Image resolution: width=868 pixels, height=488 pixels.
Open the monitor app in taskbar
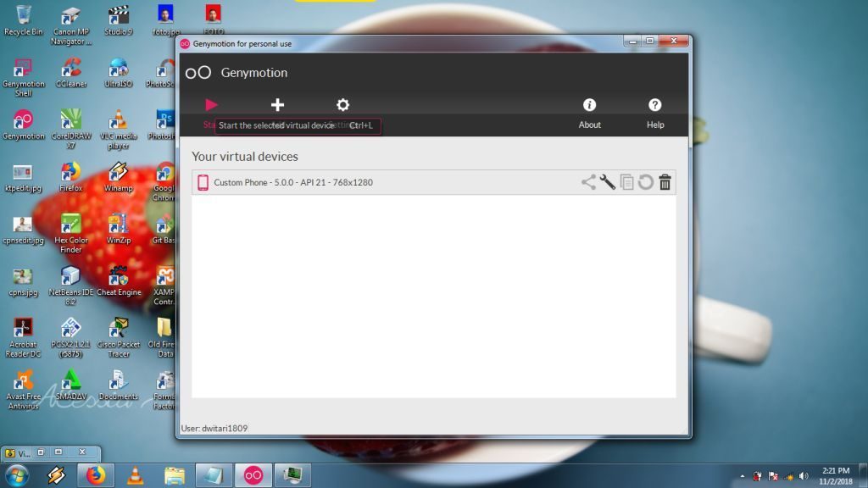point(292,475)
